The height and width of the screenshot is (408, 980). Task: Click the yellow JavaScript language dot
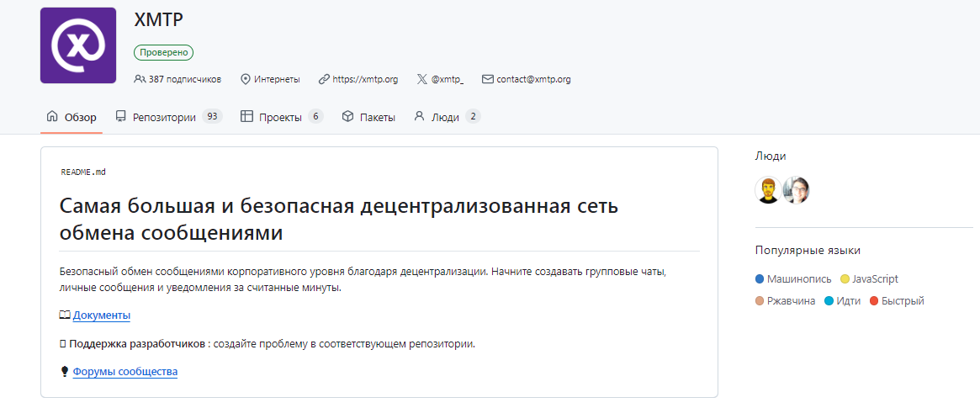(x=845, y=279)
